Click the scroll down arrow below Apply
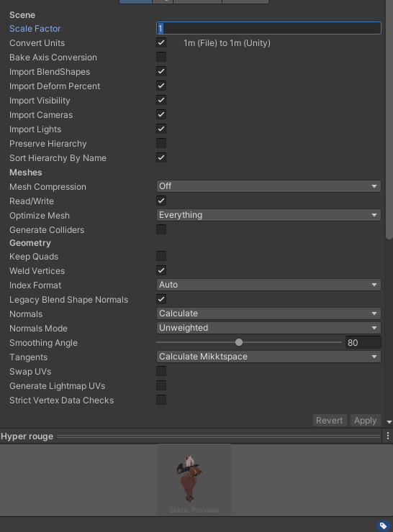The width and height of the screenshot is (393, 532). (389, 422)
